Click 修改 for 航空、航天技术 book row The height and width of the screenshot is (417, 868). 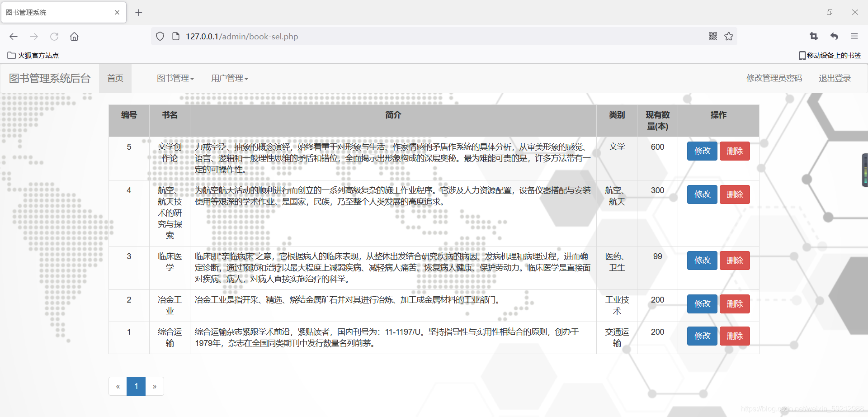(702, 194)
